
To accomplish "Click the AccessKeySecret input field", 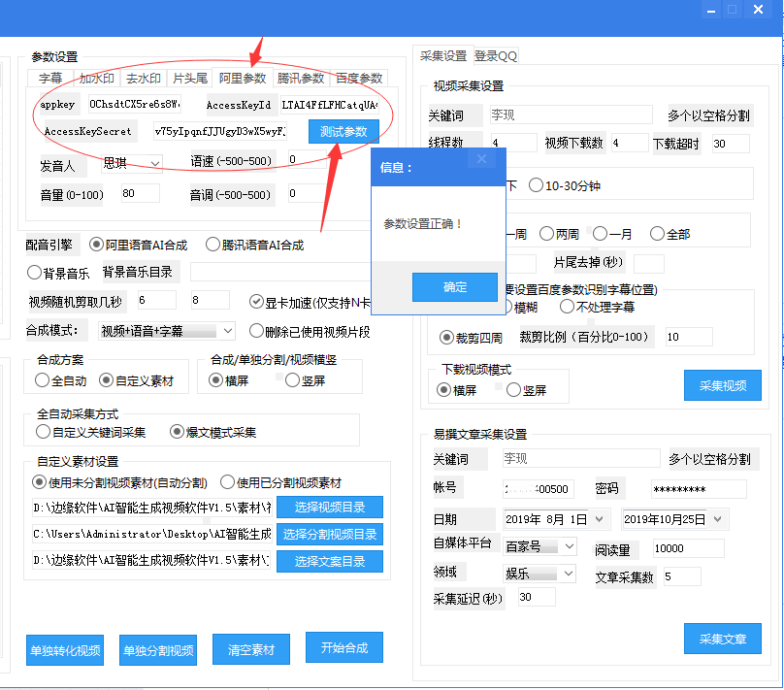I will [220, 131].
